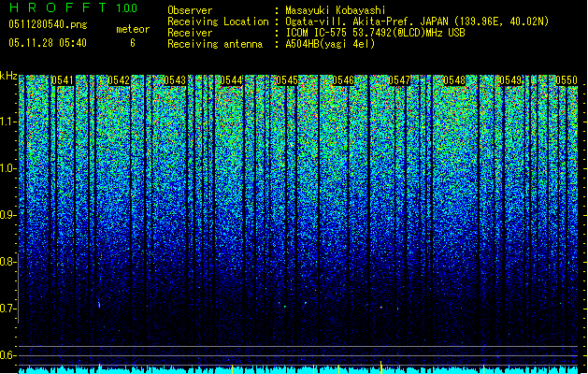Click the 0544 time label
588x374 pixels.
(x=231, y=80)
